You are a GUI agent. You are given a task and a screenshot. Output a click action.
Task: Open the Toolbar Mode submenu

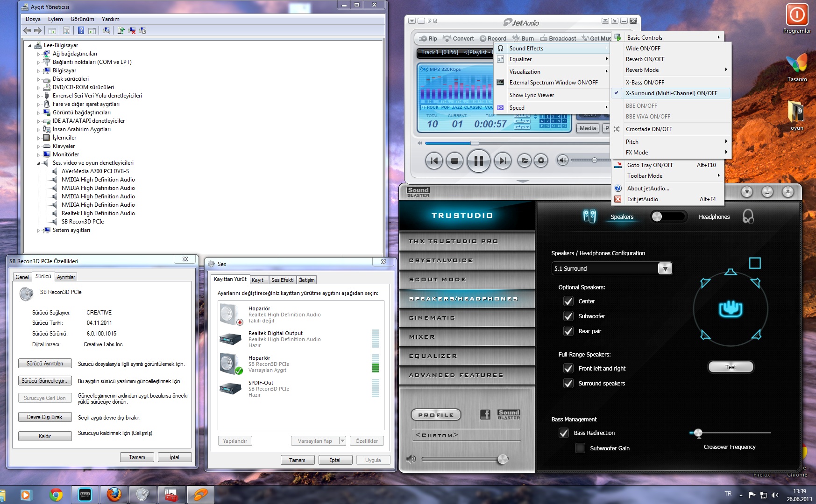(x=668, y=176)
